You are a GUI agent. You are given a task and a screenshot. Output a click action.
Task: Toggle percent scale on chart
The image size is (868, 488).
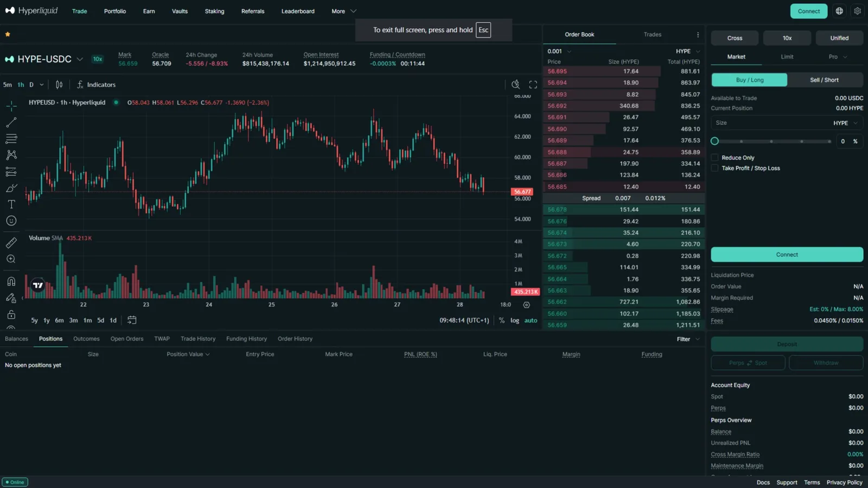pyautogui.click(x=502, y=320)
